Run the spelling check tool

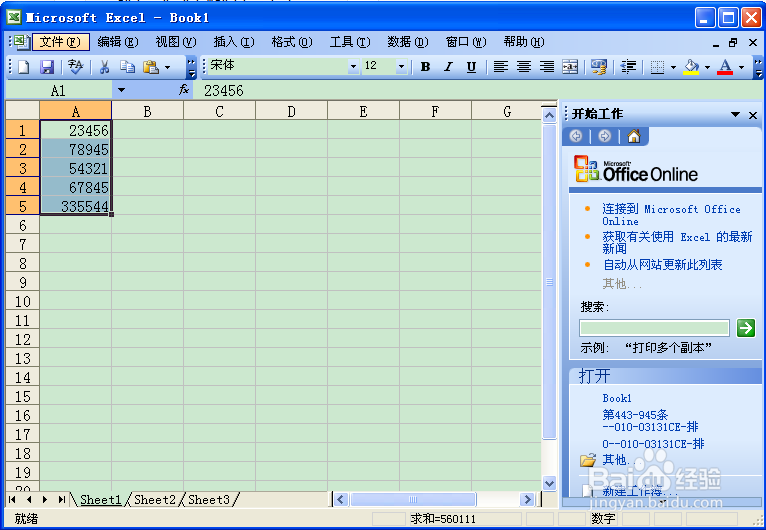click(x=75, y=67)
